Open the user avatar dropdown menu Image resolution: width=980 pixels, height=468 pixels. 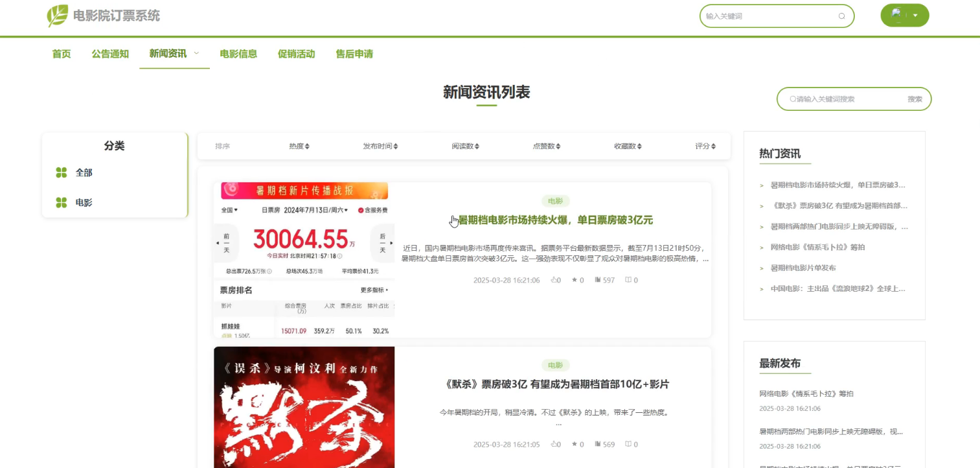click(x=905, y=16)
